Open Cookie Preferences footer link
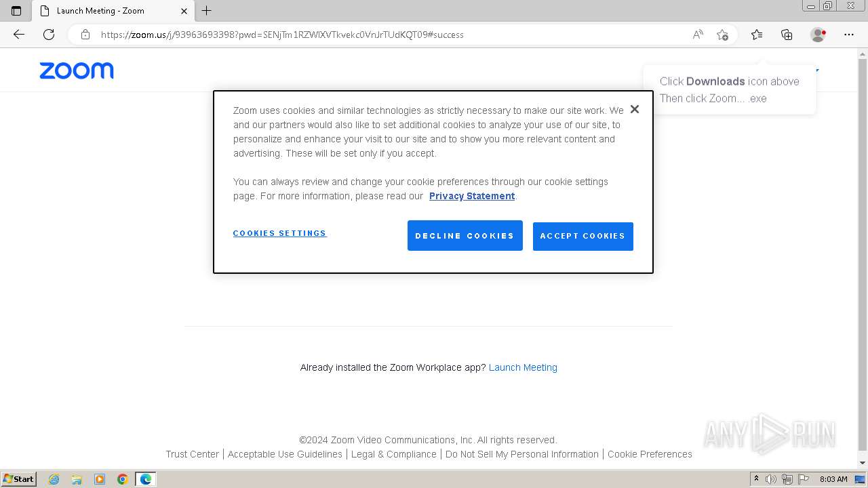 click(x=650, y=454)
